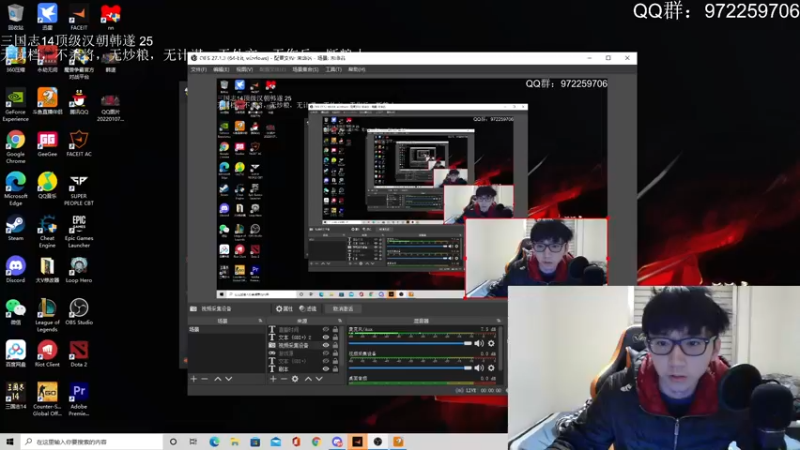This screenshot has width=800, height=450.
Task: Toggle visibility eye of 视频采集设备 source
Action: tap(326, 345)
